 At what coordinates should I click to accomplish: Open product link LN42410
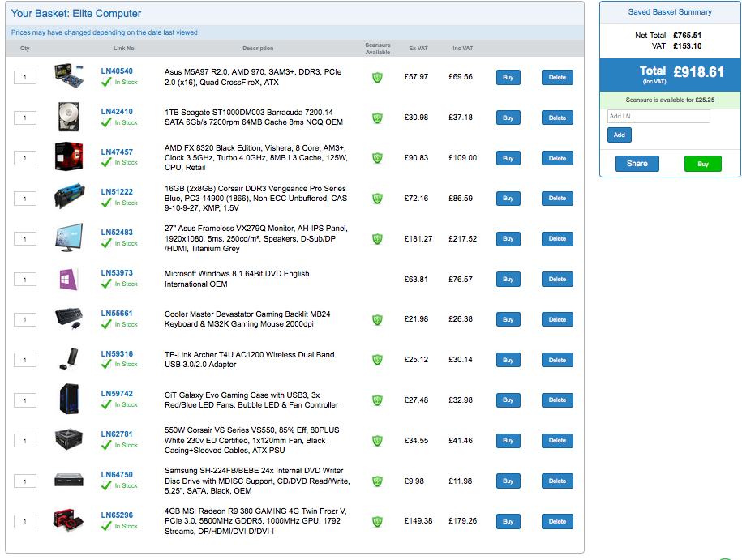[117, 112]
